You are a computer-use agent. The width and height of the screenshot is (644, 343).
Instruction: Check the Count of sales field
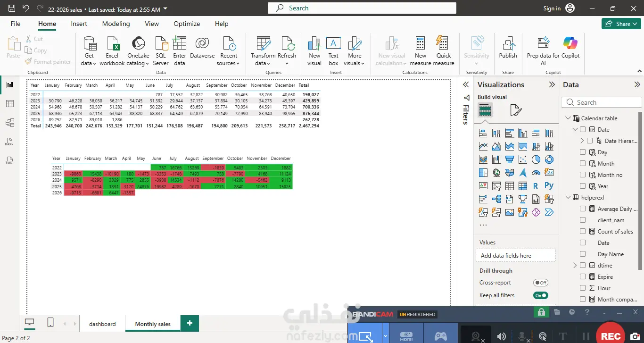click(583, 231)
